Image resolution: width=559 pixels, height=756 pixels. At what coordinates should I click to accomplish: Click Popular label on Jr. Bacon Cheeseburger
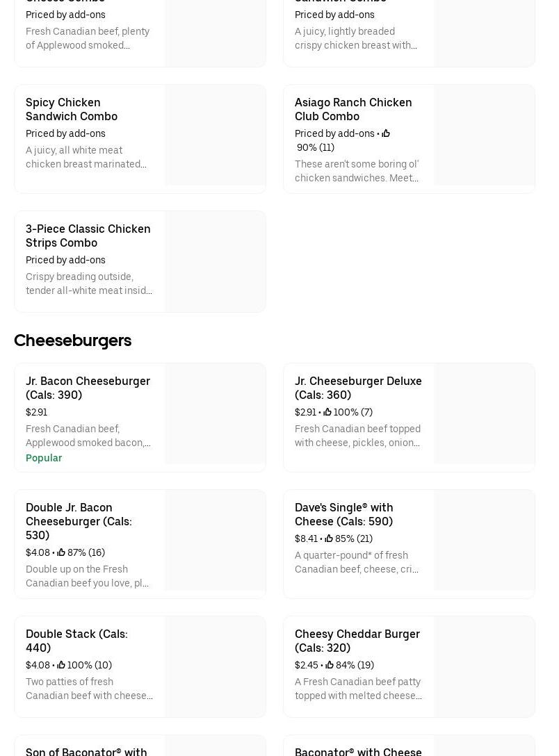(44, 458)
